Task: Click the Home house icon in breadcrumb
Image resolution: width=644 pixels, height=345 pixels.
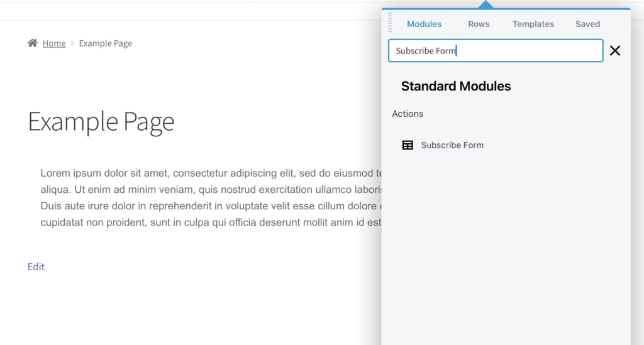Action: pyautogui.click(x=33, y=43)
